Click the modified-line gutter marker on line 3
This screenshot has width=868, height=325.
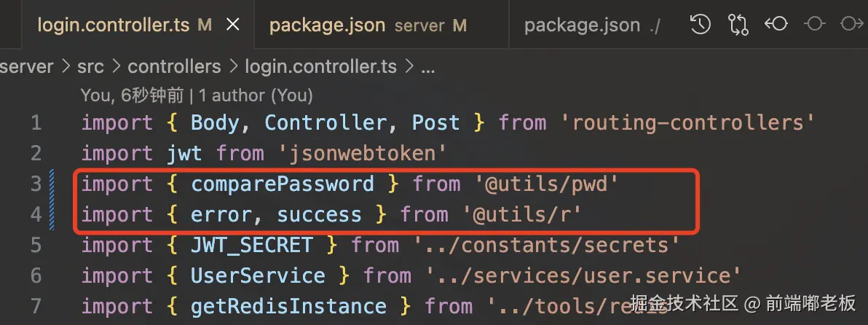[x=52, y=184]
